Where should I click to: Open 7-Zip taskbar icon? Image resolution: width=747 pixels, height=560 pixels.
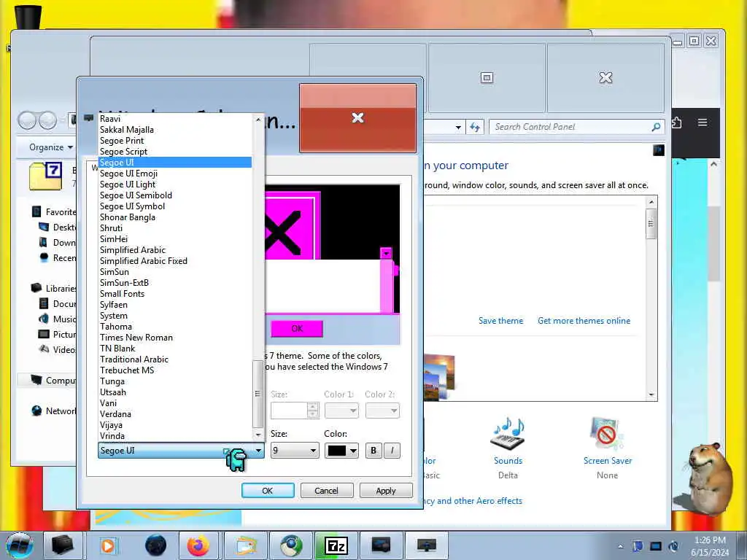[x=336, y=545]
